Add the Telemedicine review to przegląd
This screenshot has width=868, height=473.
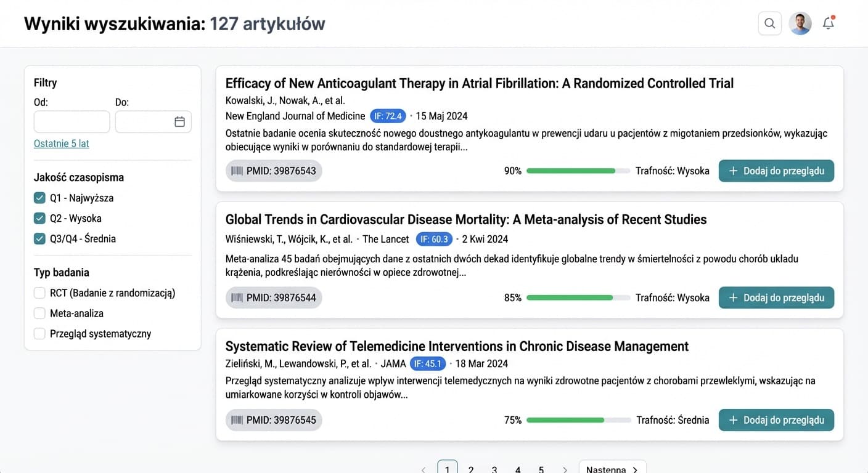pos(776,421)
